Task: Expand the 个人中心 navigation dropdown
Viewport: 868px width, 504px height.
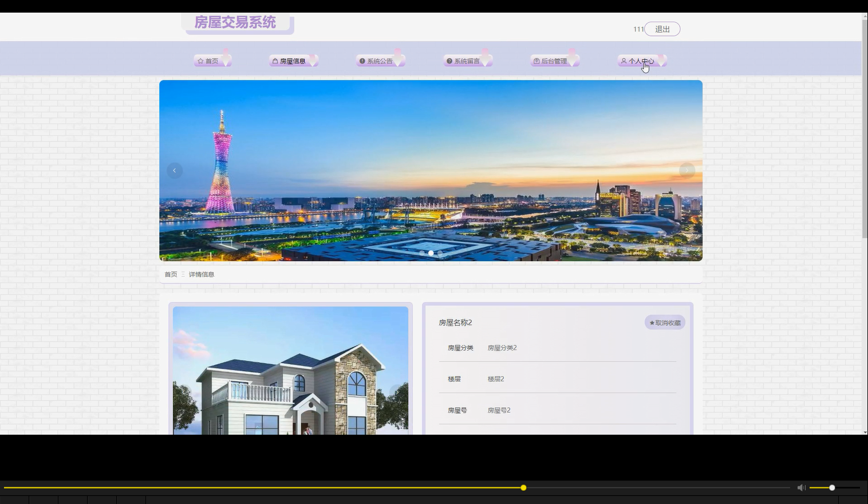Action: point(642,61)
